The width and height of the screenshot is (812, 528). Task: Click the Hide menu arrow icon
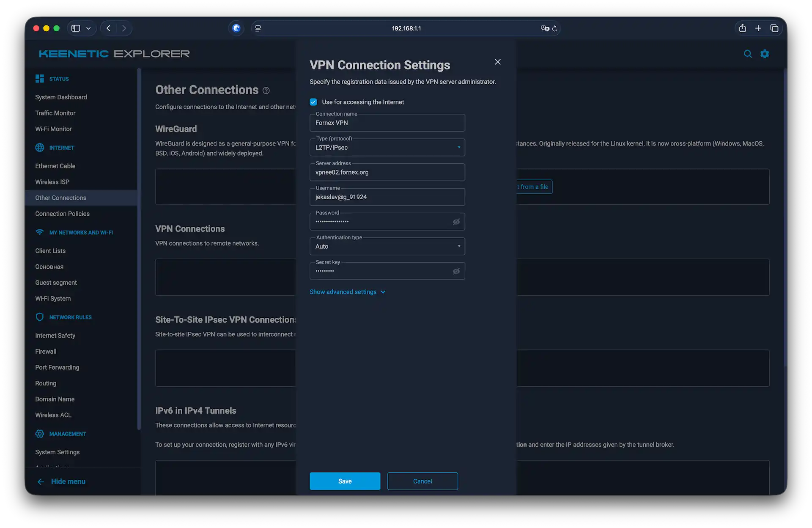41,481
